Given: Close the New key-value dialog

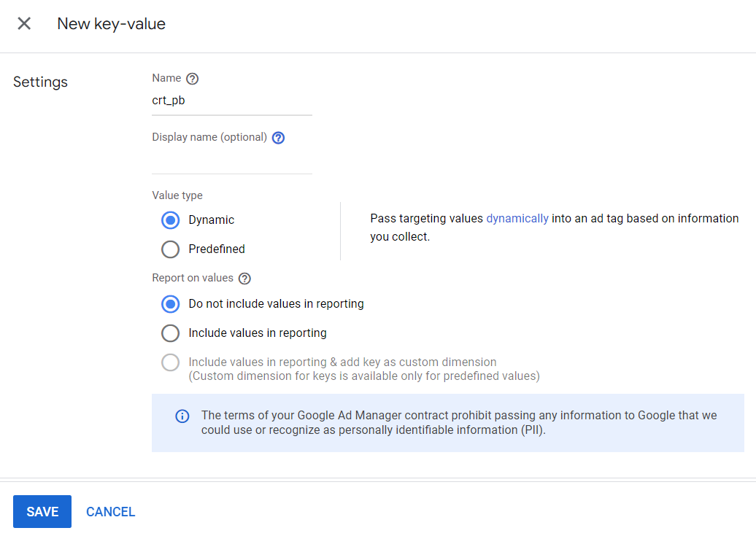Looking at the screenshot, I should click(24, 23).
